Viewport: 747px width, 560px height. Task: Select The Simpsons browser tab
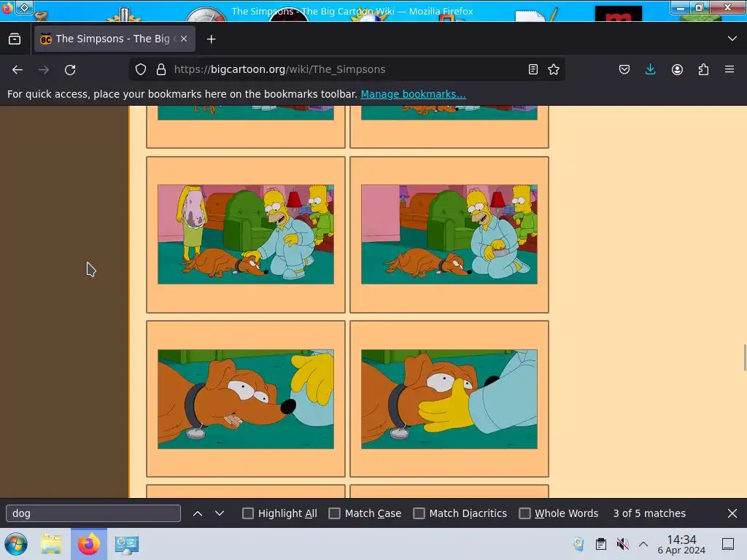[x=115, y=39]
